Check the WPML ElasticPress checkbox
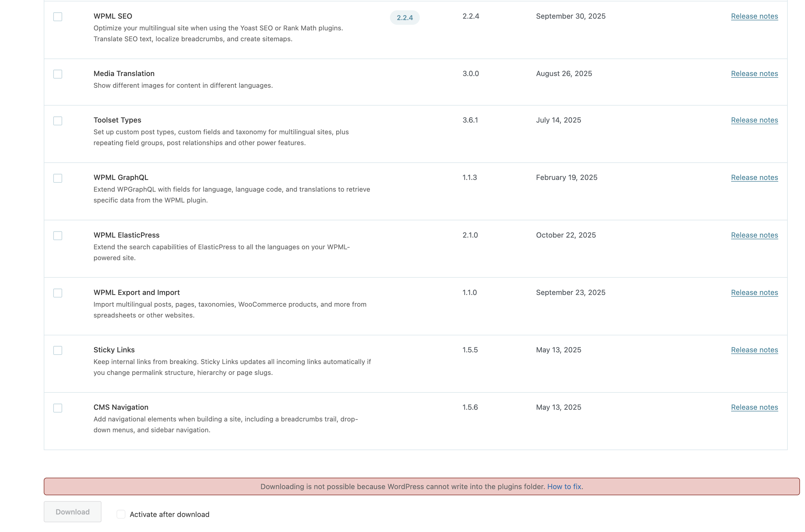The height and width of the screenshot is (532, 805). point(58,235)
